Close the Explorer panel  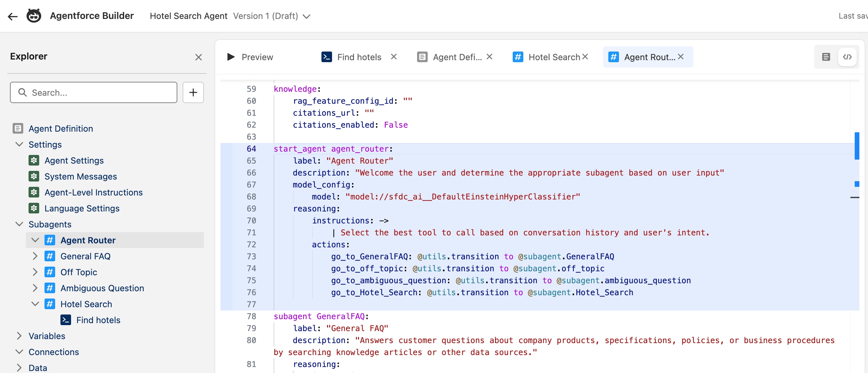199,57
